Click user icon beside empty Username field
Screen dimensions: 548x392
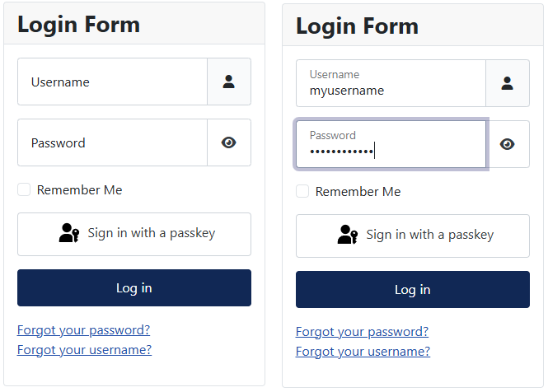pos(228,82)
